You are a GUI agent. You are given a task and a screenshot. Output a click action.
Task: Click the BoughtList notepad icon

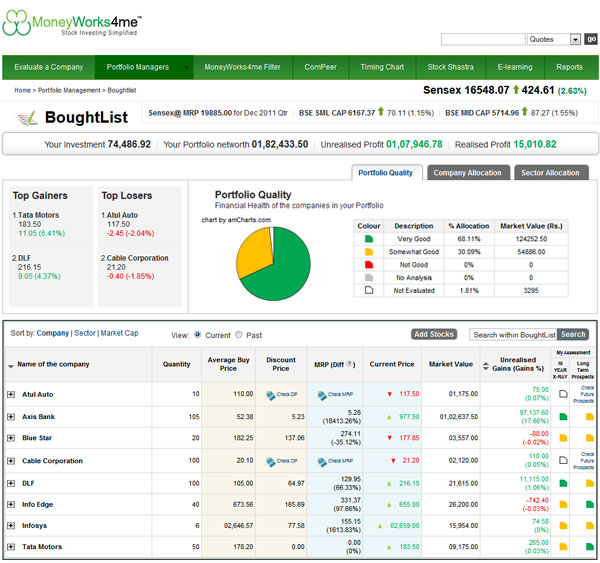coord(30,116)
